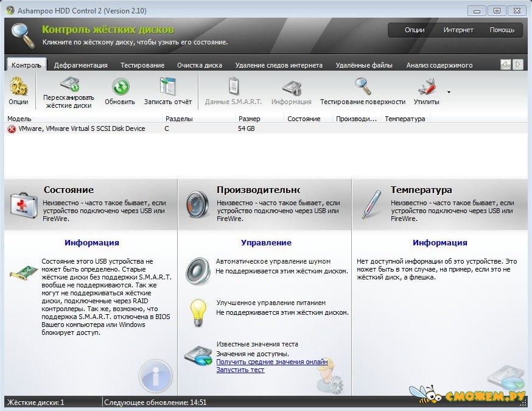Screen dimensions: 532x411
Task: Open the Дефрагментация tab
Action: [x=81, y=65]
